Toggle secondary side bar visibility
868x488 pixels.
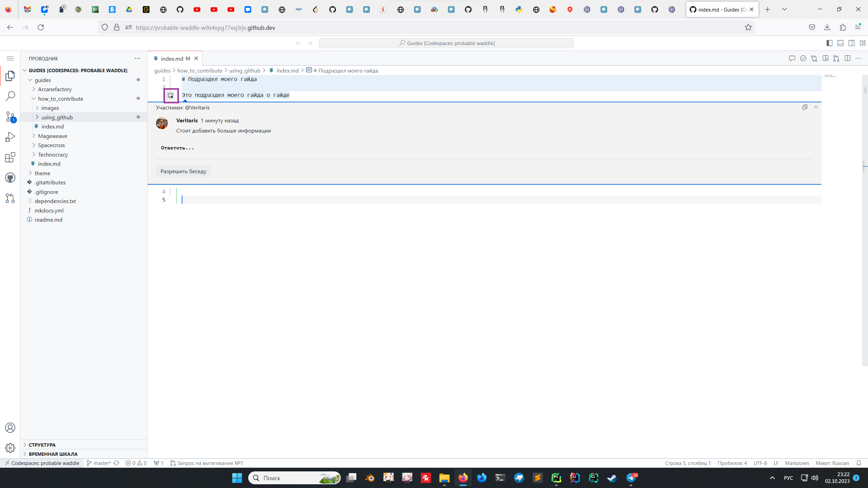tap(851, 43)
